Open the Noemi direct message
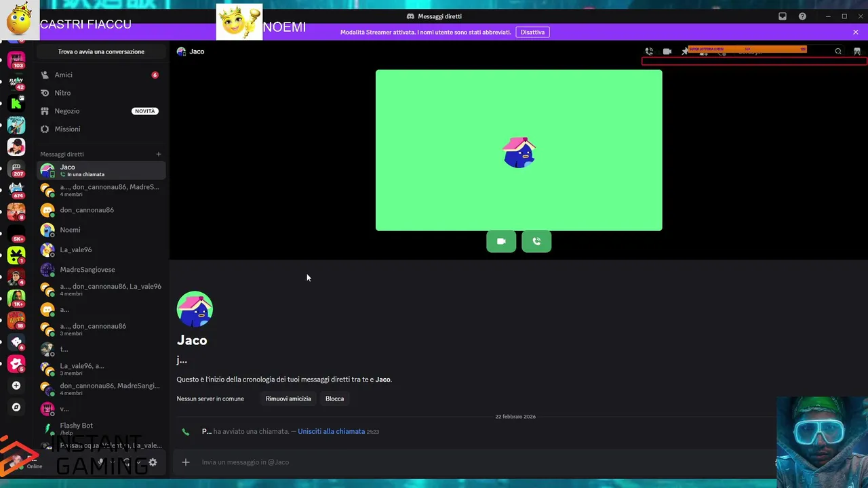868x488 pixels. tap(100, 230)
